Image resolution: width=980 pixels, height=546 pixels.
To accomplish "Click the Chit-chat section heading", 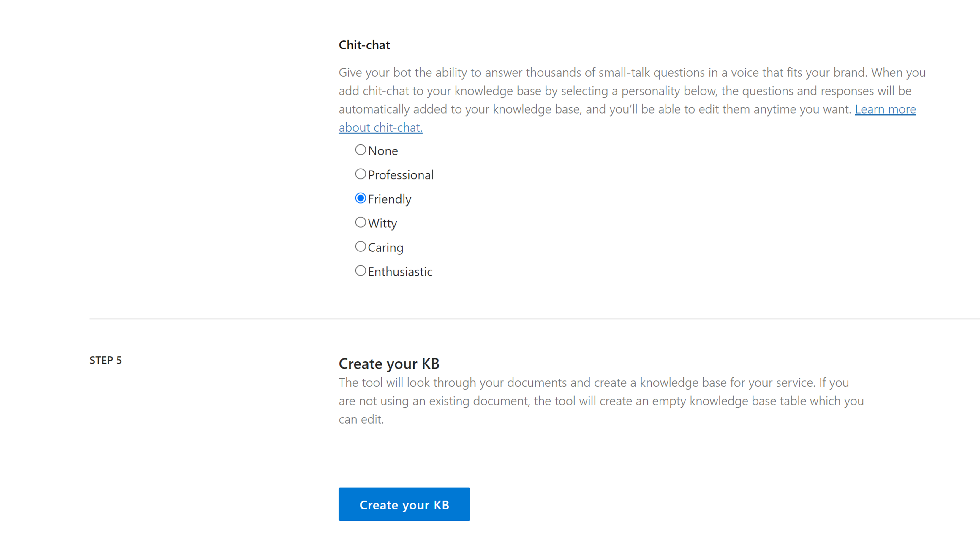I will coord(364,45).
